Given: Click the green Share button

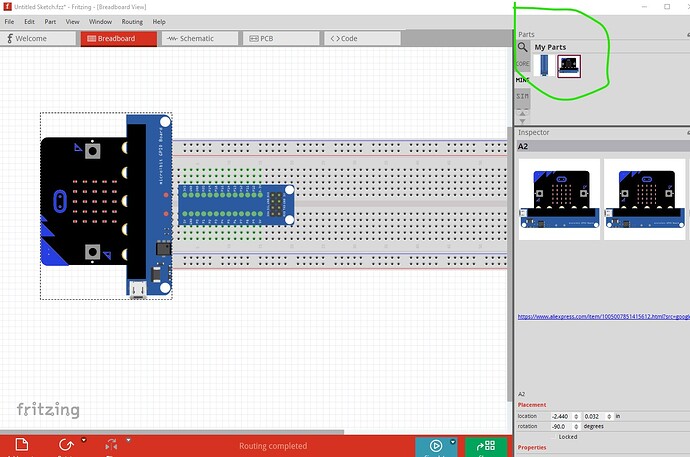Looking at the screenshot, I should pyautogui.click(x=486, y=447).
